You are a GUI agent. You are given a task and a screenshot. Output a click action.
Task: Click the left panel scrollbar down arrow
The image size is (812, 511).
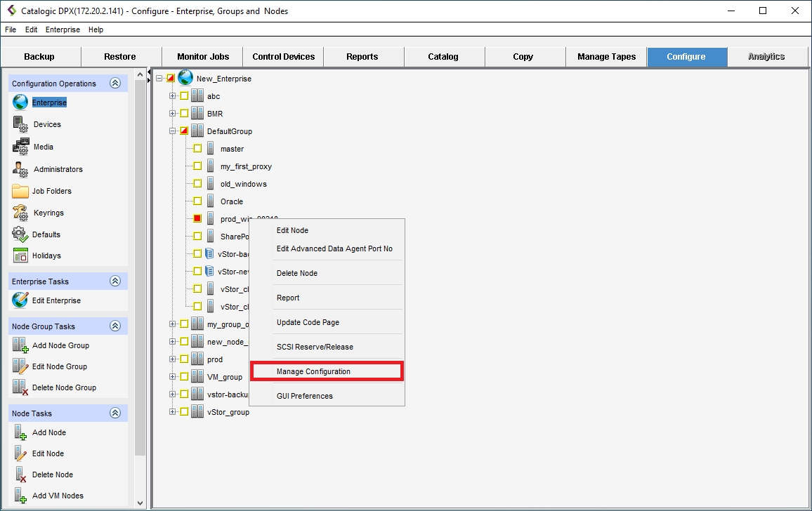(140, 503)
